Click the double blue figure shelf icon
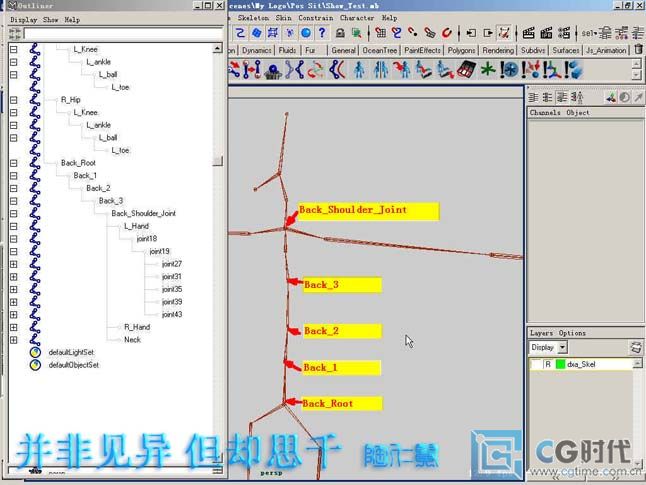This screenshot has height=485, width=646. (x=380, y=70)
